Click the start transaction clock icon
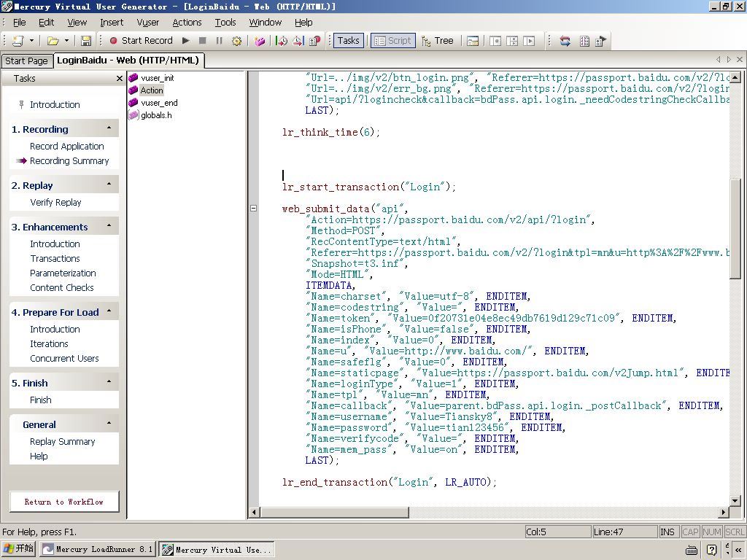Screen dimensions: 747x560 (x=282, y=41)
